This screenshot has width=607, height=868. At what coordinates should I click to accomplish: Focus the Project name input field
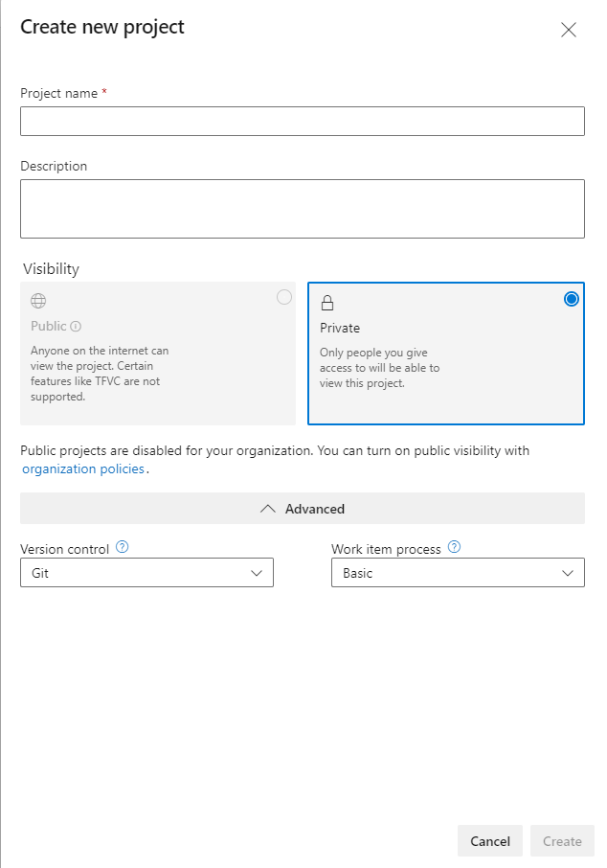[x=303, y=122]
